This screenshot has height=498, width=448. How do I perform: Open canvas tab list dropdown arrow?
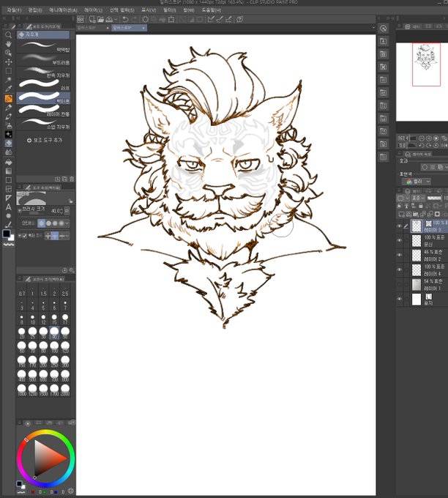(373, 28)
